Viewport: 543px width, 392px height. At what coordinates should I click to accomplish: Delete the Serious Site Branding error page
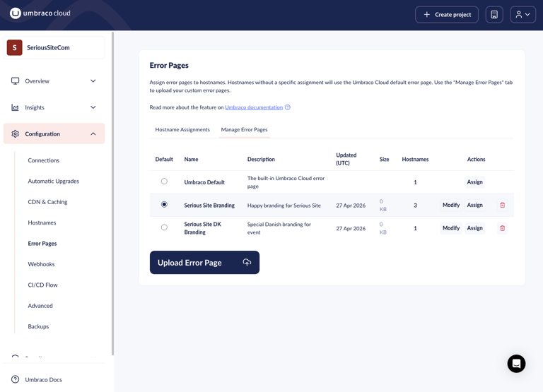(503, 205)
